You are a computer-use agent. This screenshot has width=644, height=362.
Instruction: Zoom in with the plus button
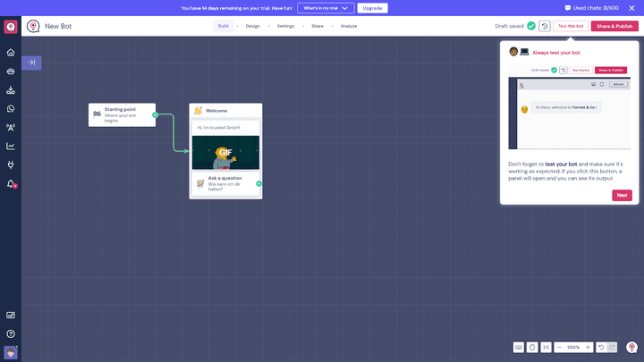pyautogui.click(x=588, y=347)
